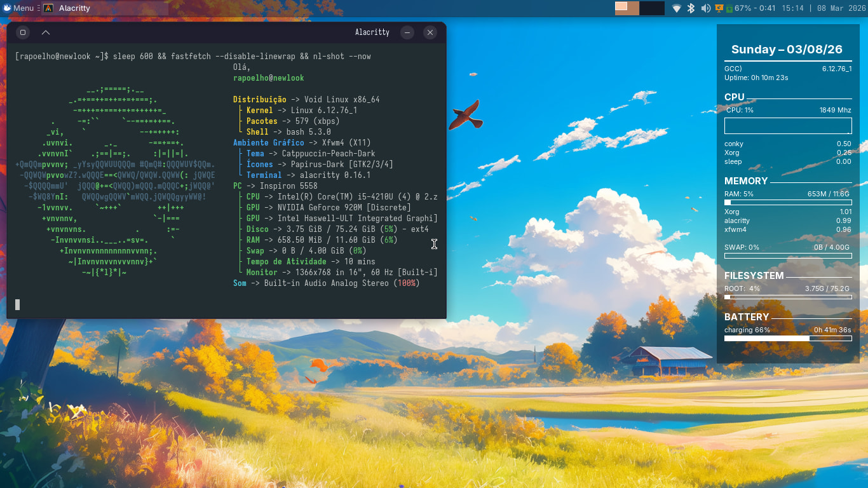Image resolution: width=868 pixels, height=488 pixels.
Task: Shade window with the up-chevron button
Action: (x=46, y=32)
